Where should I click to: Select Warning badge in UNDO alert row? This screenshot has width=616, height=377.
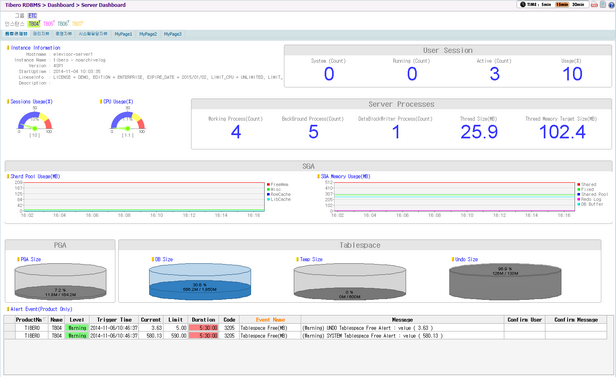(77, 328)
